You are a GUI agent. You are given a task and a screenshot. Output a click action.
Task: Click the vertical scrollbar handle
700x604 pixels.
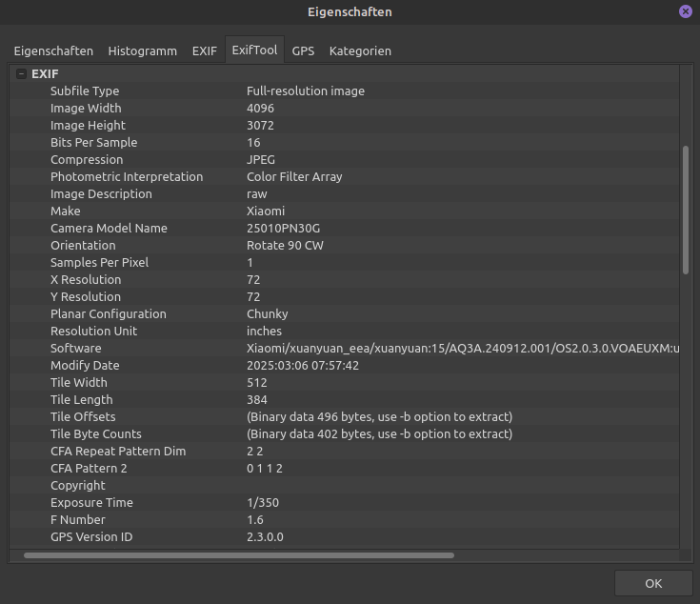coord(686,210)
